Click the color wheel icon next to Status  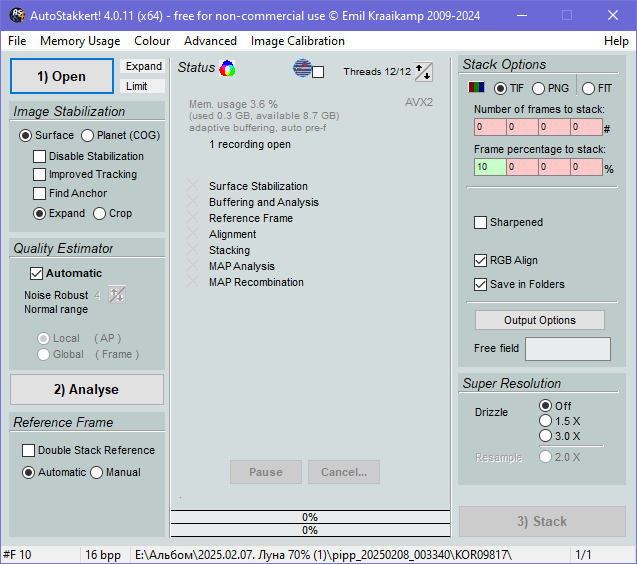pos(228,69)
